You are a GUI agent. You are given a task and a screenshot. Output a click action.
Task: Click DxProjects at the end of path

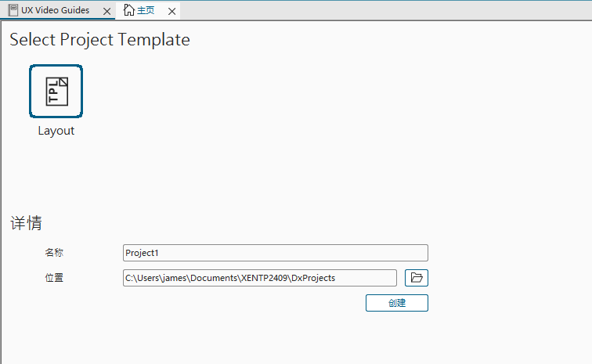(x=312, y=278)
